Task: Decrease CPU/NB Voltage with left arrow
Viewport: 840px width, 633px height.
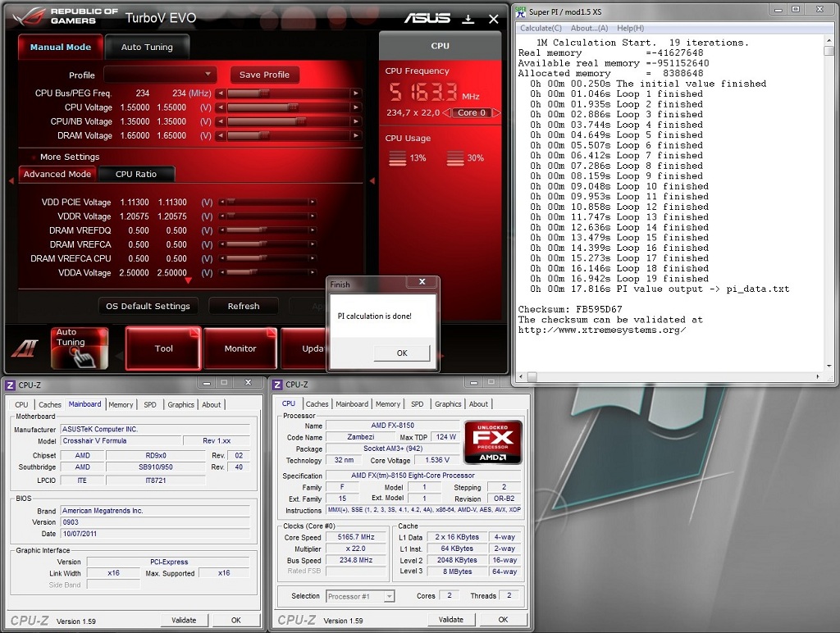Action: tap(220, 121)
